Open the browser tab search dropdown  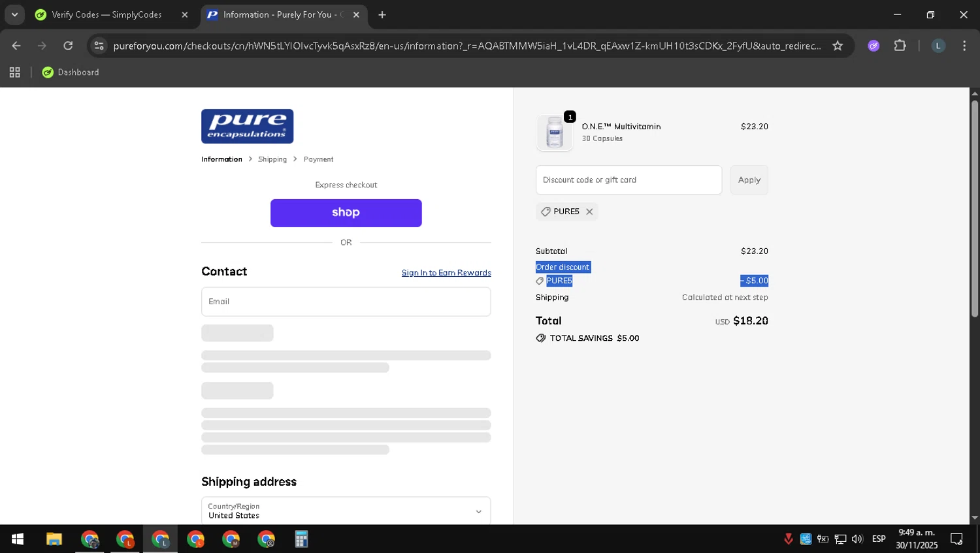tap(14, 14)
